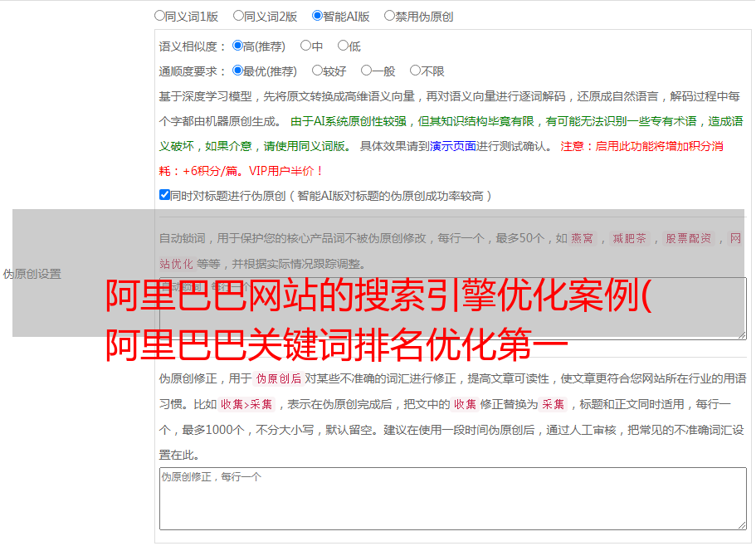Open the 演示页面 link
This screenshot has width=756, height=546.
click(x=453, y=146)
